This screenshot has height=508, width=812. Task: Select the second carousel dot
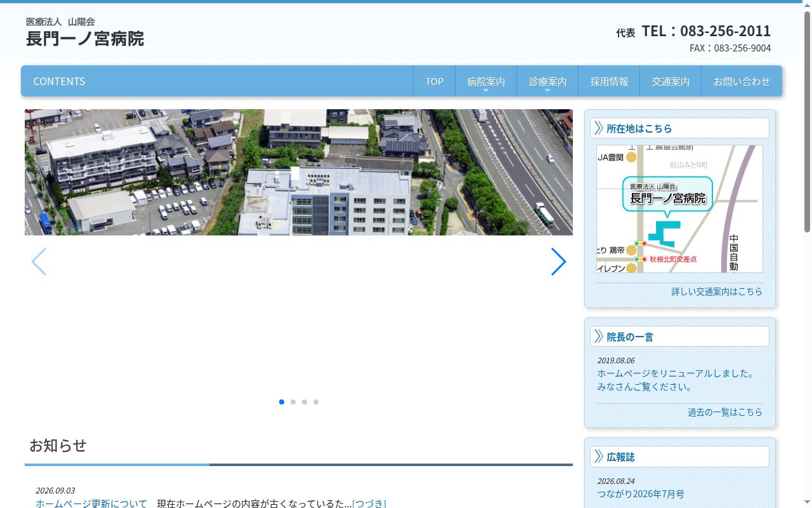tap(293, 402)
